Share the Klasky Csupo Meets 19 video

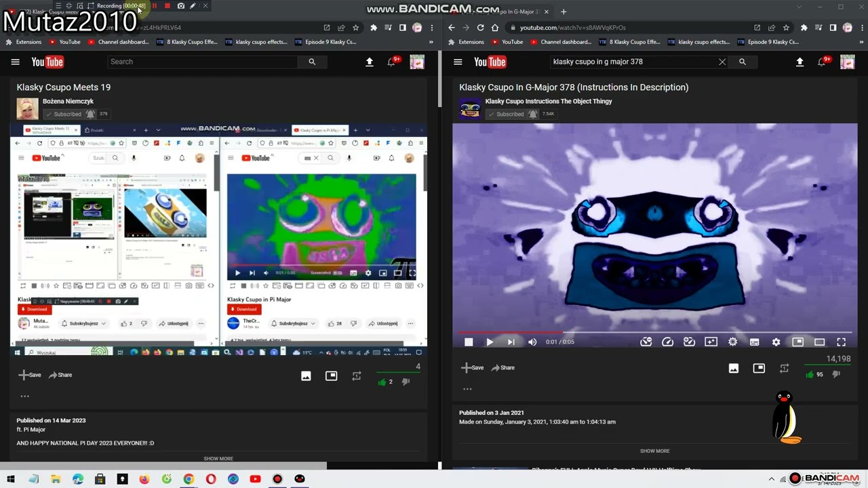60,375
